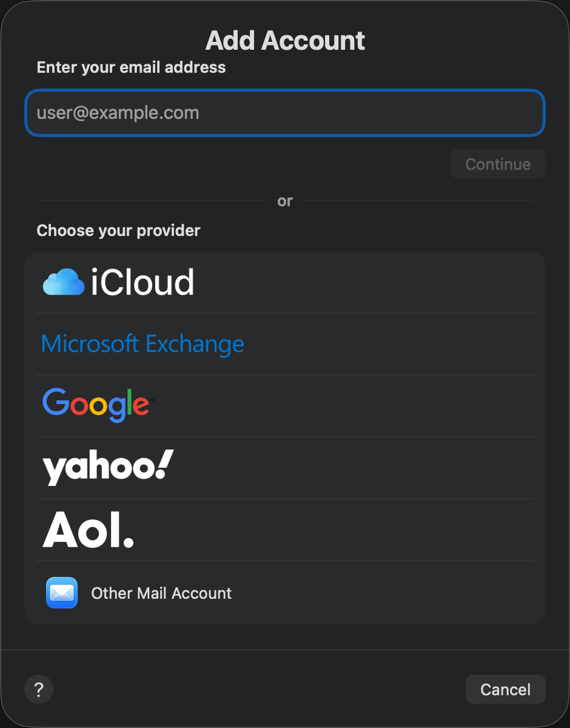Click the Add Account title
Viewport: 570px width, 728px height.
click(x=285, y=41)
